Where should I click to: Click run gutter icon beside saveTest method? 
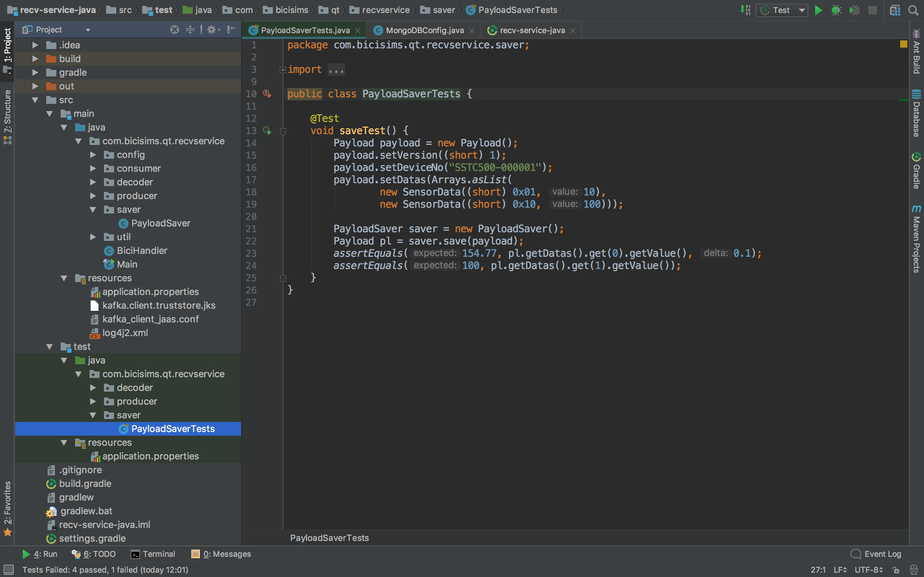[x=267, y=131]
